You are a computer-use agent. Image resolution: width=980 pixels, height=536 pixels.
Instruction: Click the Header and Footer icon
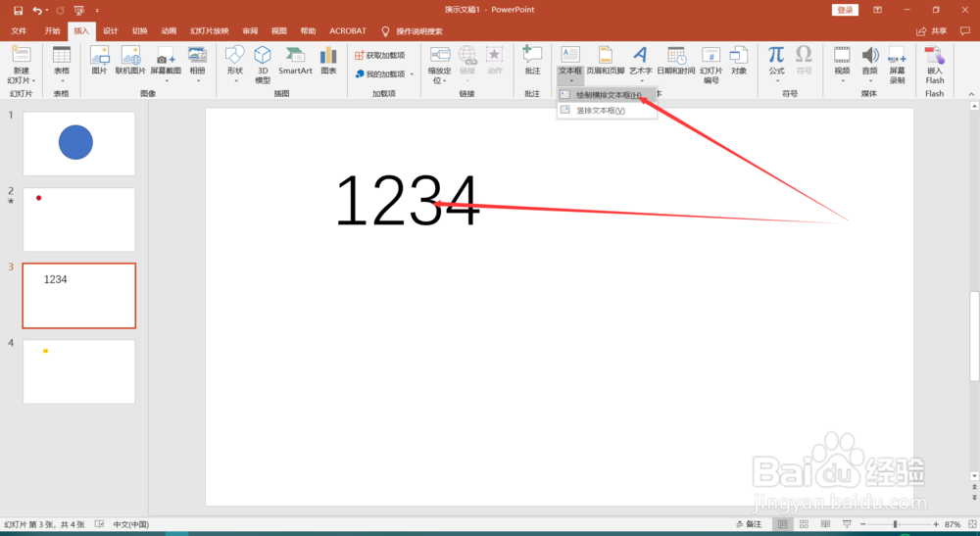(x=605, y=55)
